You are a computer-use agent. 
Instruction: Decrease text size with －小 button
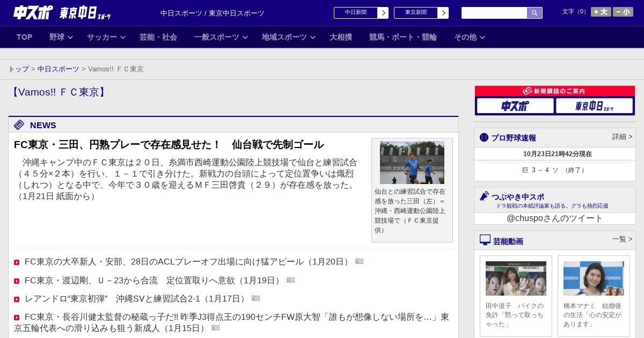(623, 12)
